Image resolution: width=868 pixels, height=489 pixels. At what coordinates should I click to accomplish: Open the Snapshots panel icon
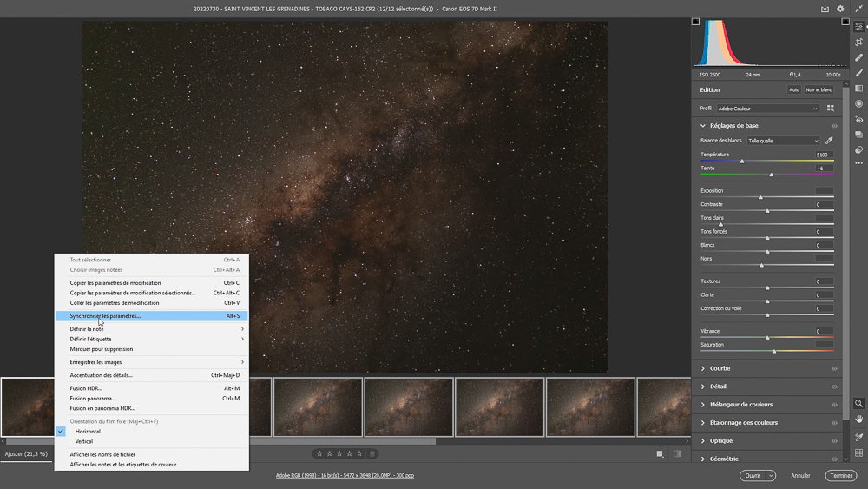(x=858, y=135)
